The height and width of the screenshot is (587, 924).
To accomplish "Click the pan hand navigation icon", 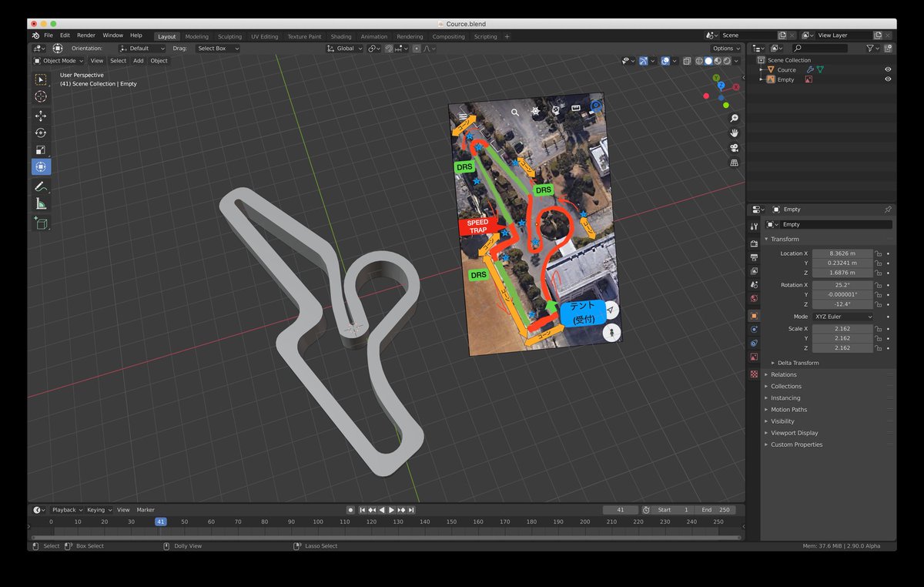I will [734, 133].
